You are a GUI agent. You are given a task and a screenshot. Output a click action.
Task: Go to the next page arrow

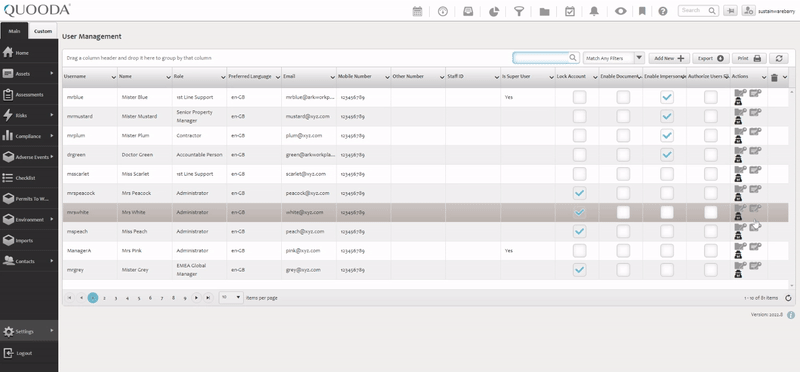(196, 297)
